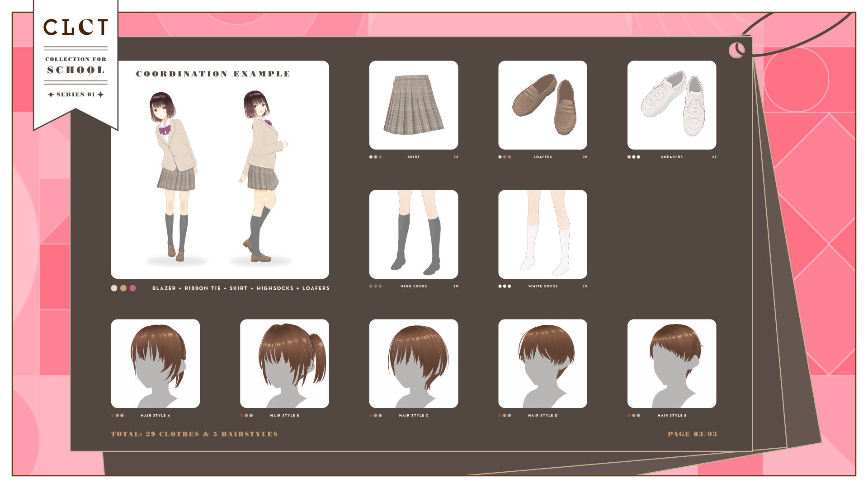Select the tan swatch under coordination example
Image resolution: width=868 pixels, height=488 pixels.
point(123,288)
